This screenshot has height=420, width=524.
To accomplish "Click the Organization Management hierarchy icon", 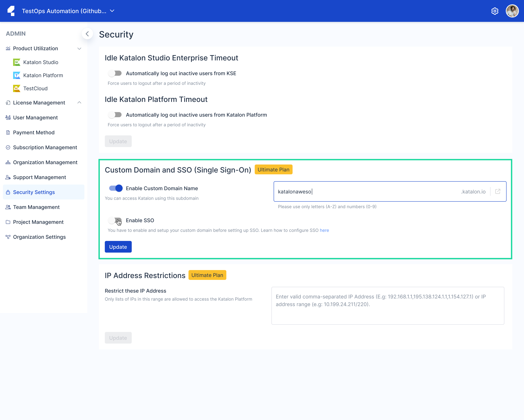I will tap(8, 162).
